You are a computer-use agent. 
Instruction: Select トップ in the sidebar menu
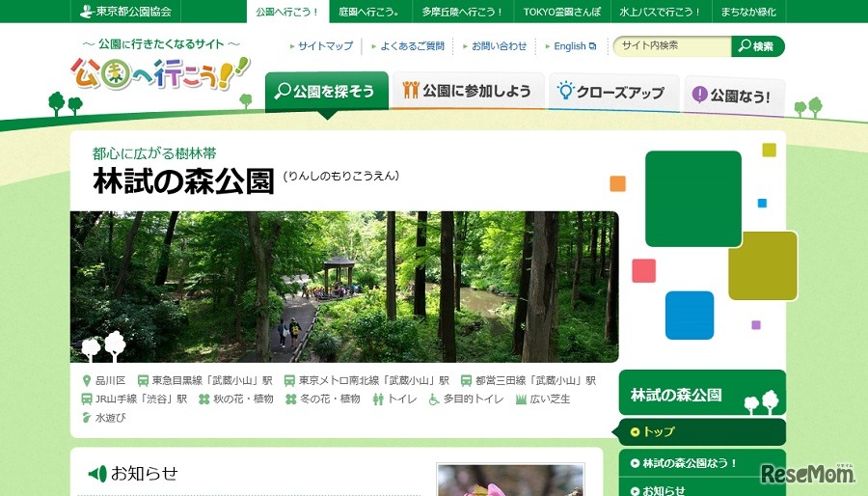pyautogui.click(x=702, y=431)
